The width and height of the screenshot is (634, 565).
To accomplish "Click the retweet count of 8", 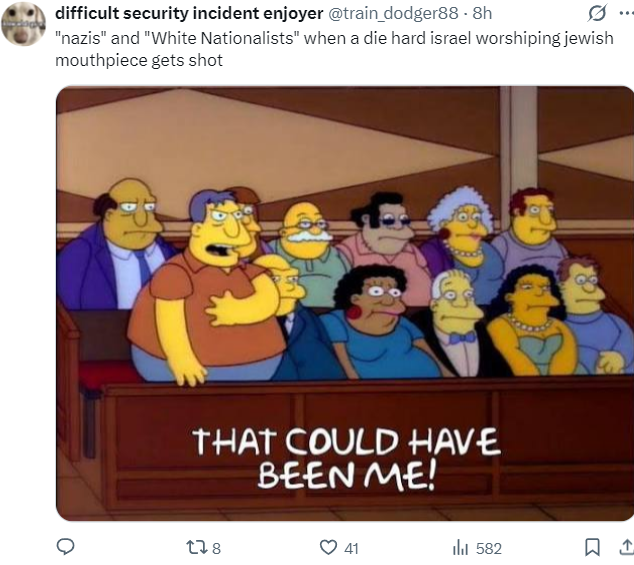I will (x=216, y=548).
